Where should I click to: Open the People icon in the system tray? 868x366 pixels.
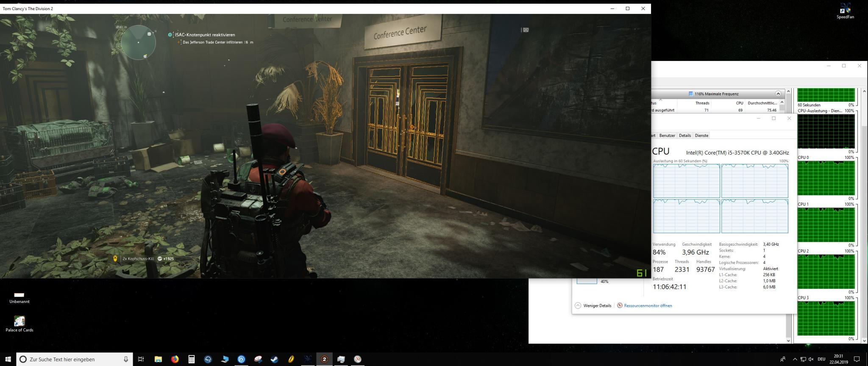coord(783,359)
